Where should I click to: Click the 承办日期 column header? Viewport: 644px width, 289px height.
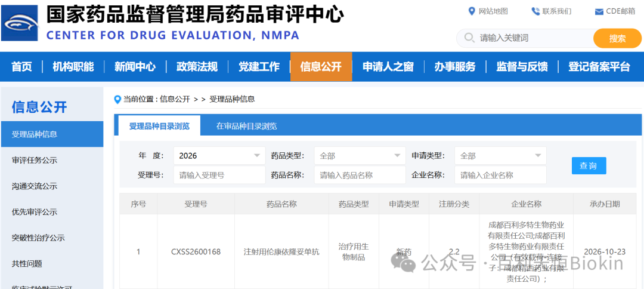pos(605,204)
